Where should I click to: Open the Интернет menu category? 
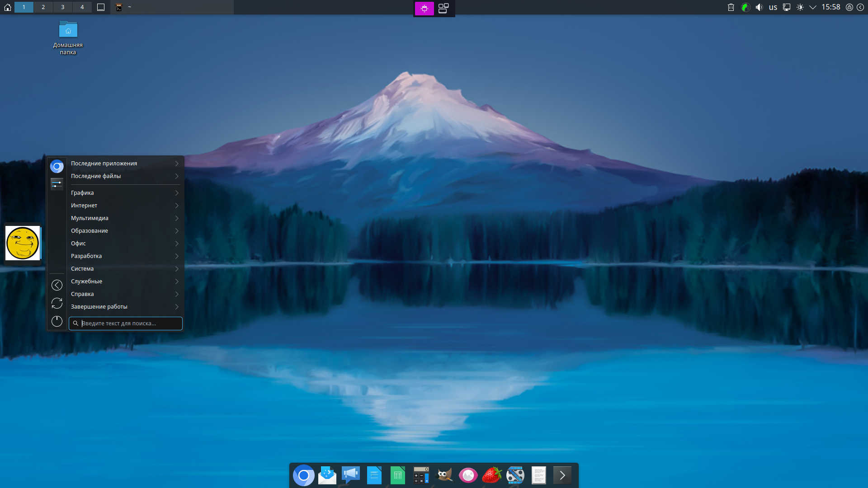(84, 206)
